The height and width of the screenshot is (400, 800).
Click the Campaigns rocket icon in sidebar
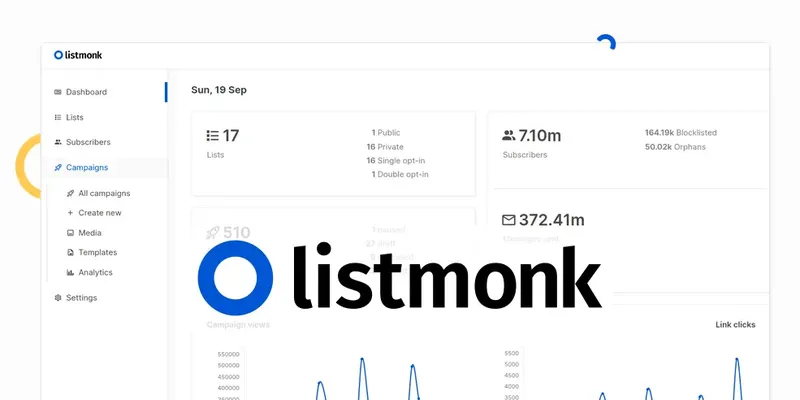[x=58, y=167]
